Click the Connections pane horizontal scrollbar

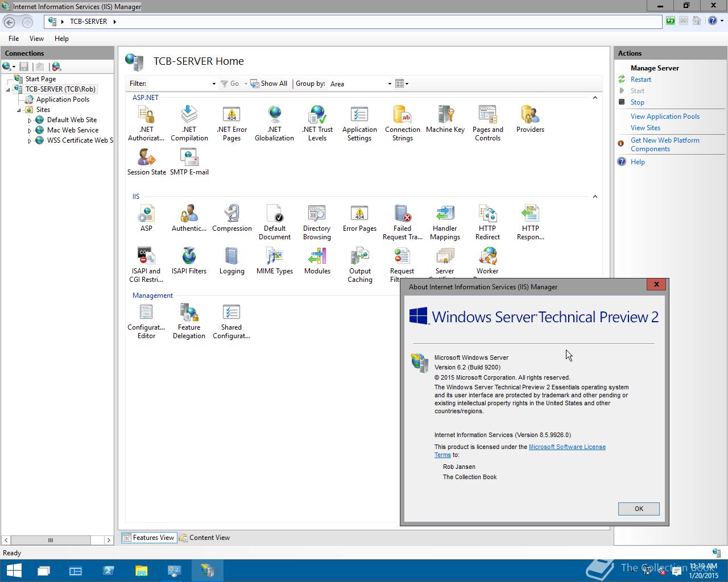coord(57,540)
